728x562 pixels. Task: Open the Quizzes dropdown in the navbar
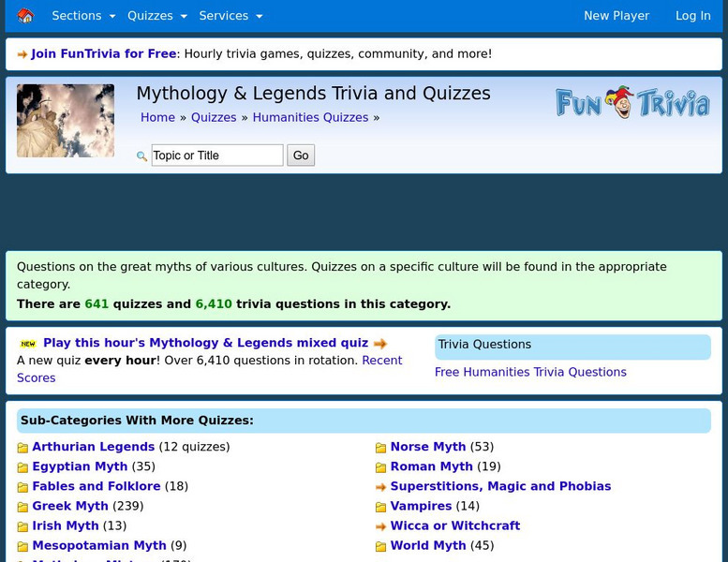157,16
